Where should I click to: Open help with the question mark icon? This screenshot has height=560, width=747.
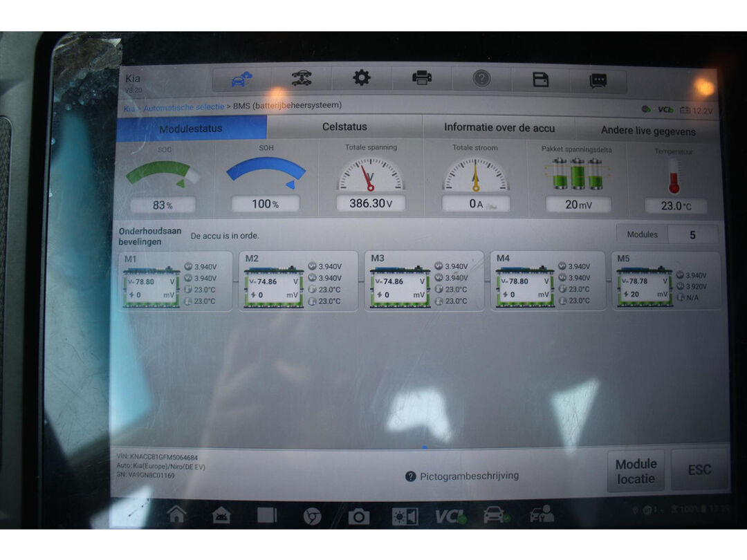[481, 78]
